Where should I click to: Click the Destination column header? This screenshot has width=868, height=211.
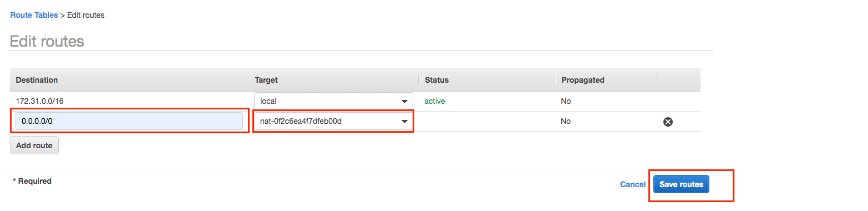37,80
